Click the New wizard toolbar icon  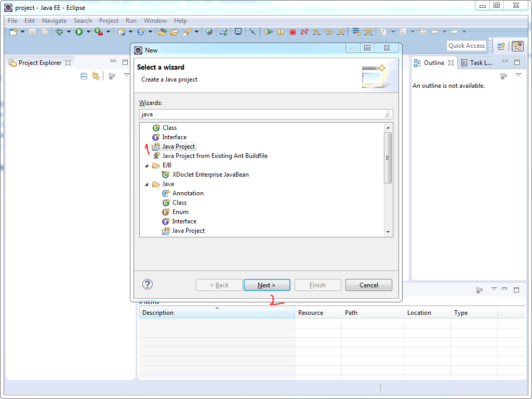pos(13,32)
